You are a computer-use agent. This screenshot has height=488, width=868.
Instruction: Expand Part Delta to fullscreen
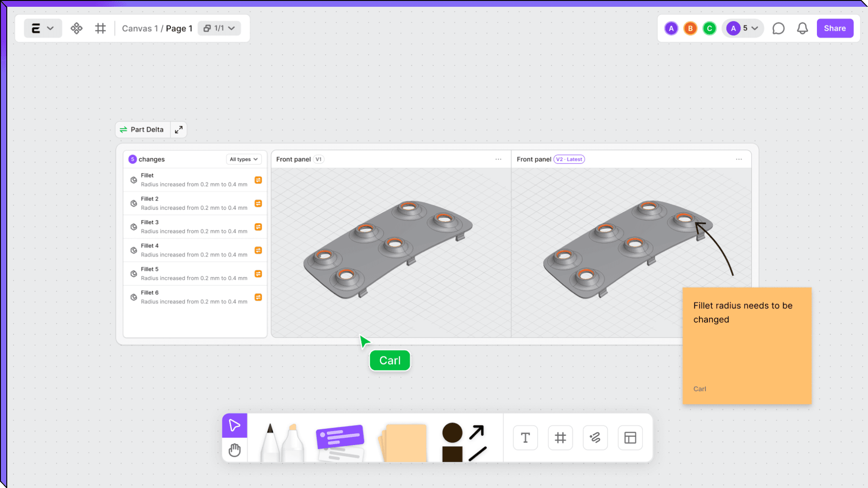[x=179, y=130]
